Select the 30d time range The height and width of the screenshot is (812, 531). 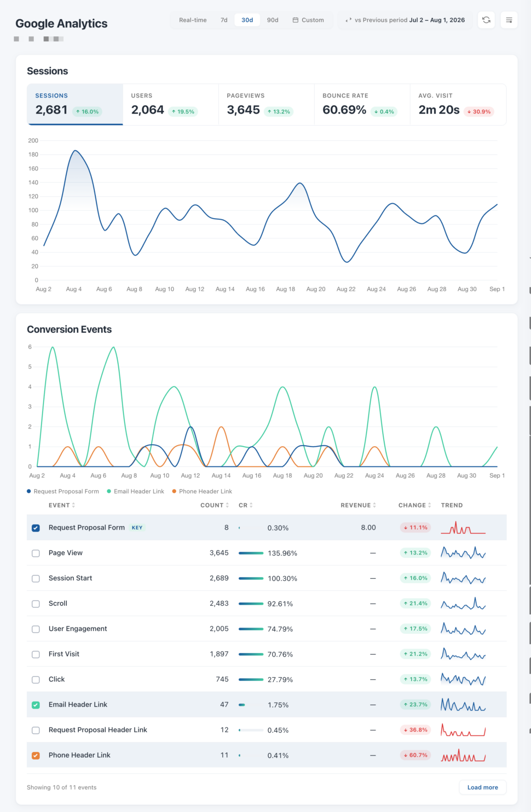247,20
